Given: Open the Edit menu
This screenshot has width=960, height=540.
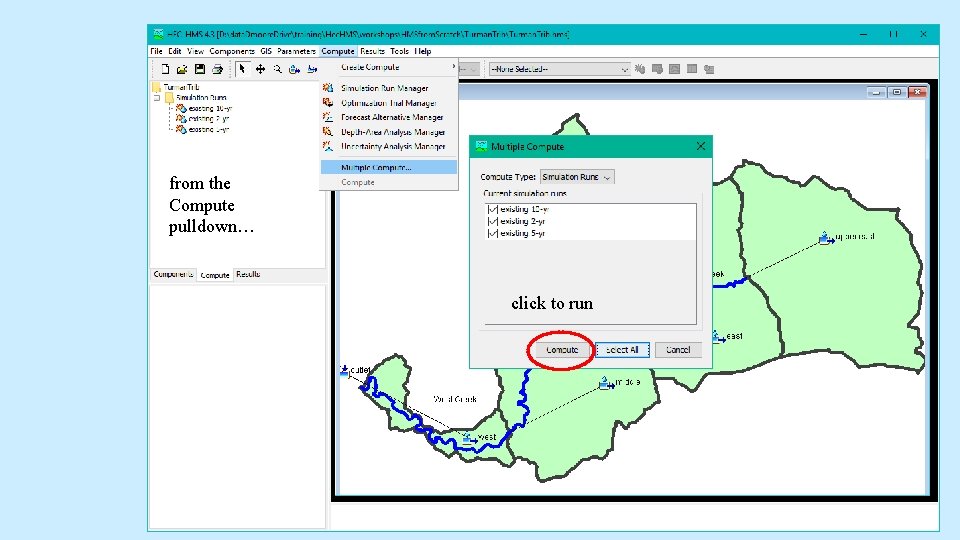Looking at the screenshot, I should point(175,51).
